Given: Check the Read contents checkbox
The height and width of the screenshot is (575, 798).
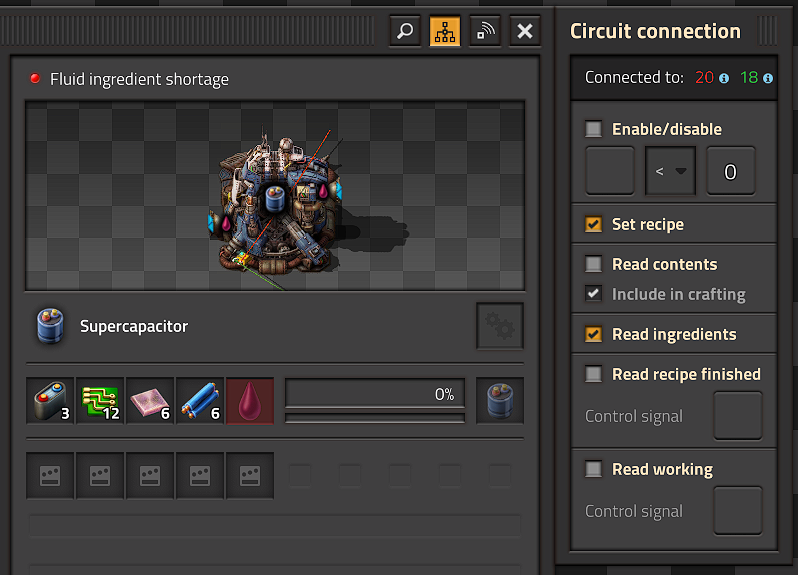Looking at the screenshot, I should pos(593,264).
